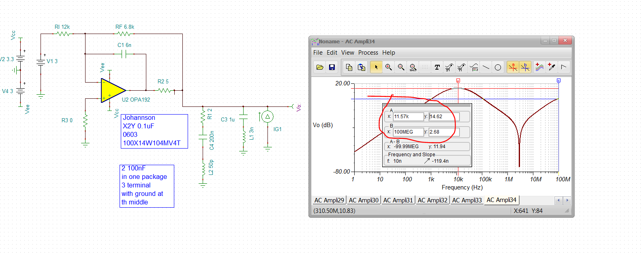Viewport: 644px width, 253px height.
Task: Click the RI 12k resistor label
Action: click(x=62, y=27)
